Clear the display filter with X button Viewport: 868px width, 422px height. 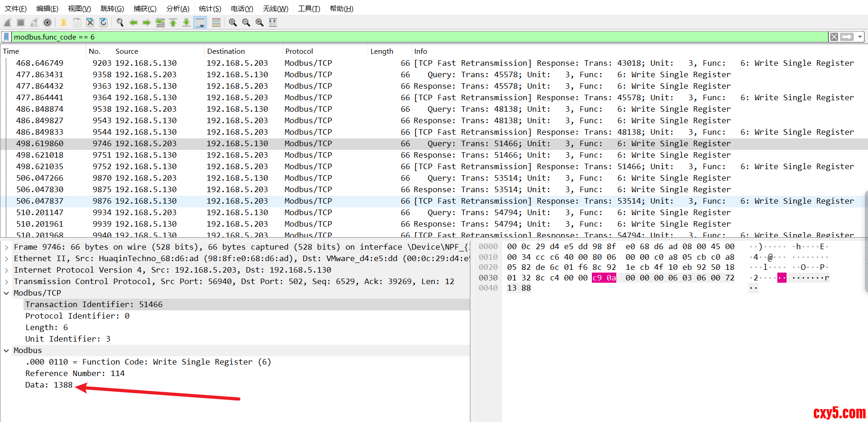pos(834,37)
